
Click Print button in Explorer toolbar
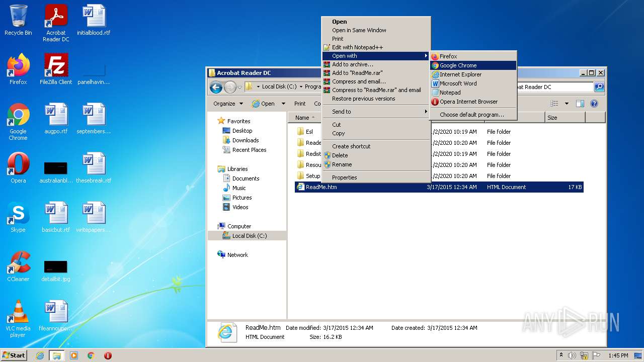[300, 104]
